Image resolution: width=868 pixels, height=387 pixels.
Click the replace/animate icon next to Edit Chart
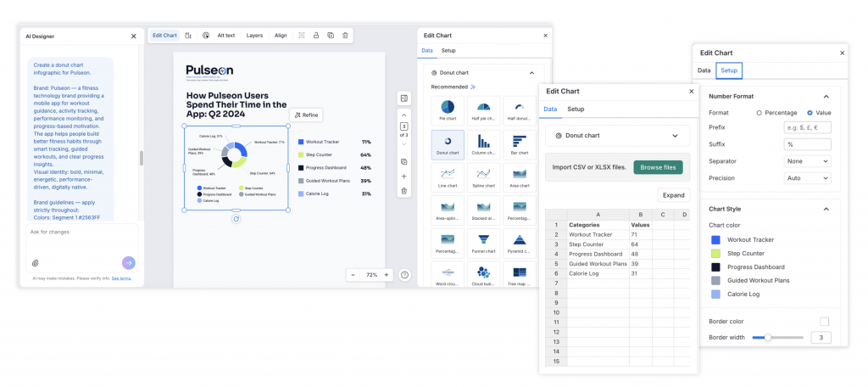[188, 36]
